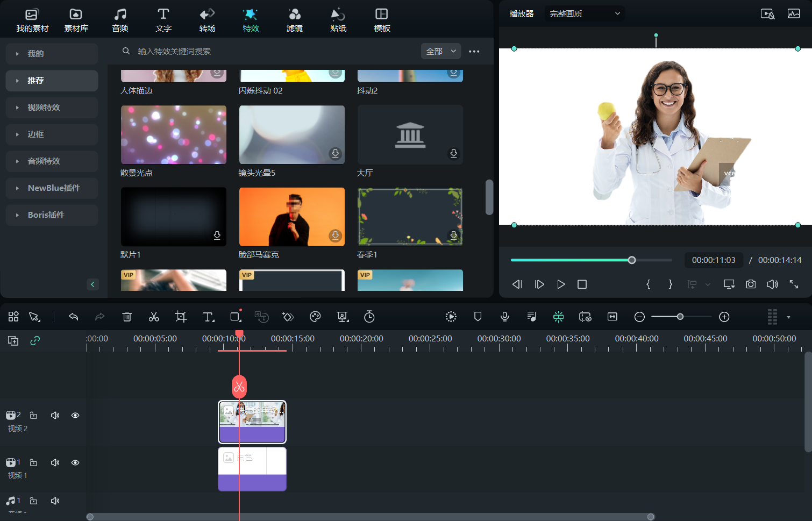This screenshot has height=521, width=812.
Task: Select the 推荐 category
Action: [x=52, y=81]
